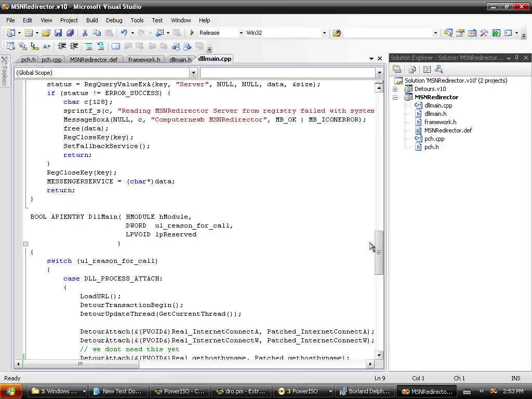532x399 pixels.
Task: Click the Display Object Member List icon
Action: point(10,46)
